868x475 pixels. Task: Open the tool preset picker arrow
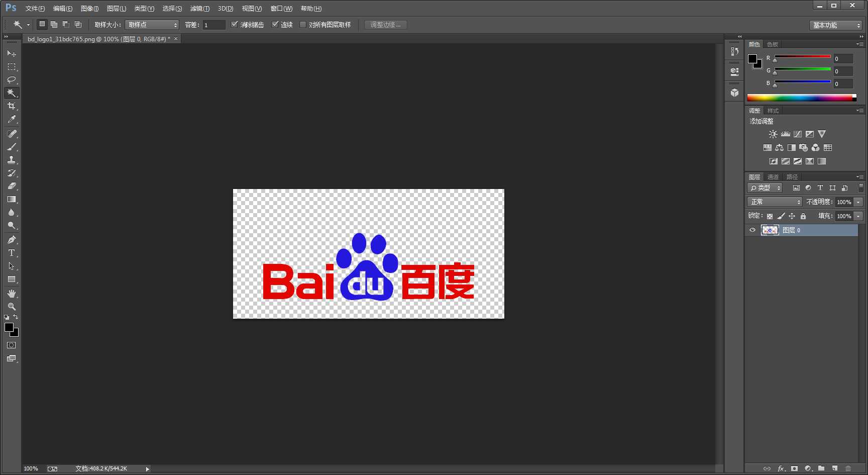click(28, 25)
